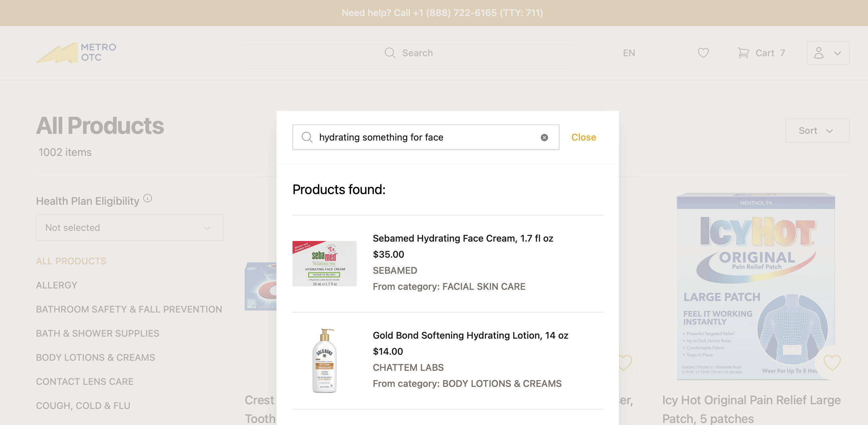This screenshot has height=425, width=868.
Task: Click the account profile icon
Action: pos(819,53)
